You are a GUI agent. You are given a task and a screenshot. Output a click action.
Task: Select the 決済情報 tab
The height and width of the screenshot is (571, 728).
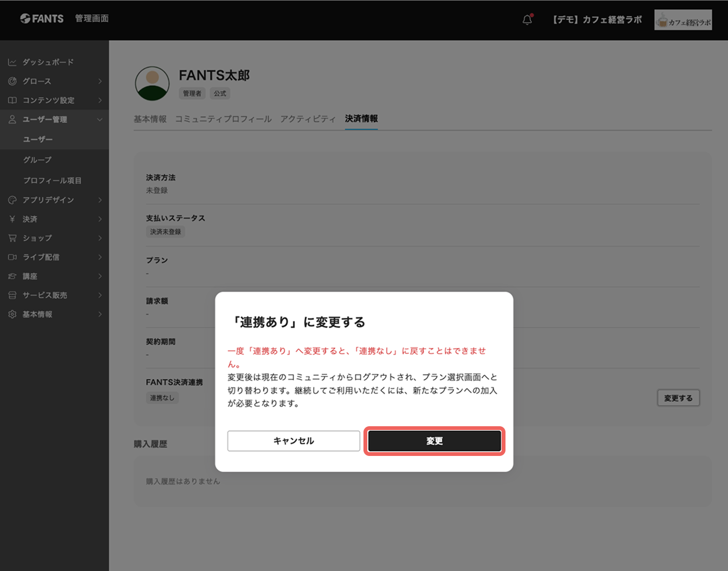point(361,119)
